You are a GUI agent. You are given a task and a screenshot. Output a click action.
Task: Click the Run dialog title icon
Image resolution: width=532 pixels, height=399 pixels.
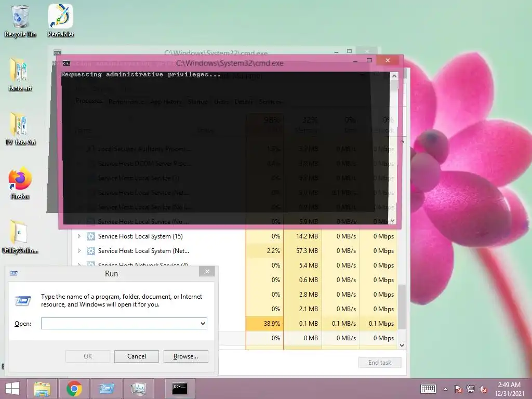[14, 273]
